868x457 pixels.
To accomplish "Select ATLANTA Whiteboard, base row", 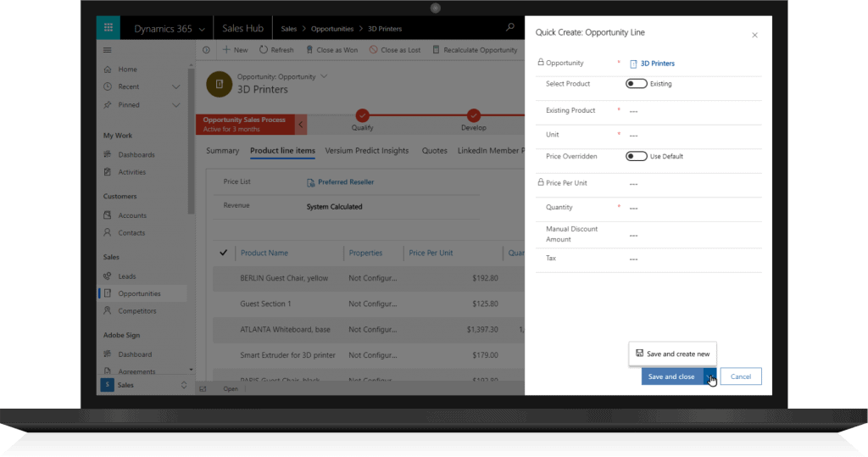I will (x=369, y=329).
